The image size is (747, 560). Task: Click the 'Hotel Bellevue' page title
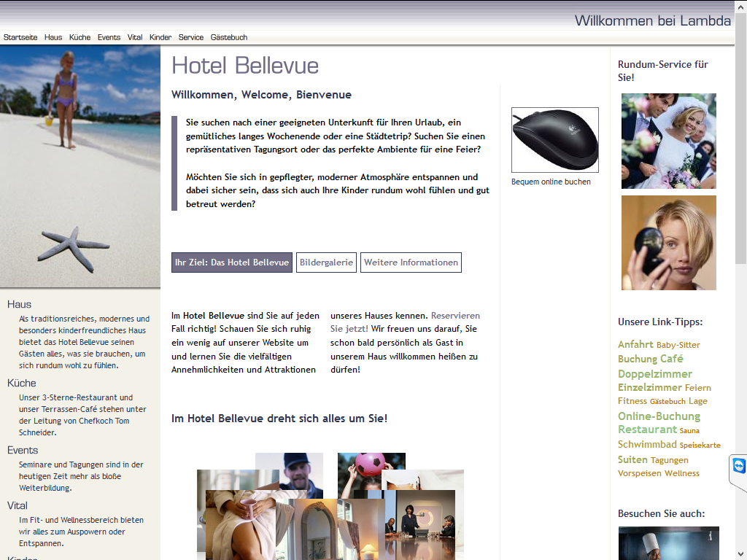tap(245, 65)
